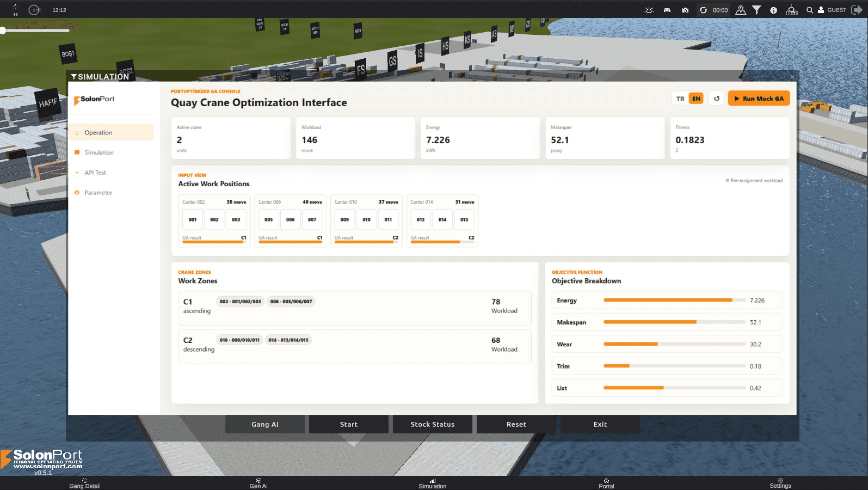The width and height of the screenshot is (868, 490).
Task: Click the Energy objective progress bar
Action: 674,300
